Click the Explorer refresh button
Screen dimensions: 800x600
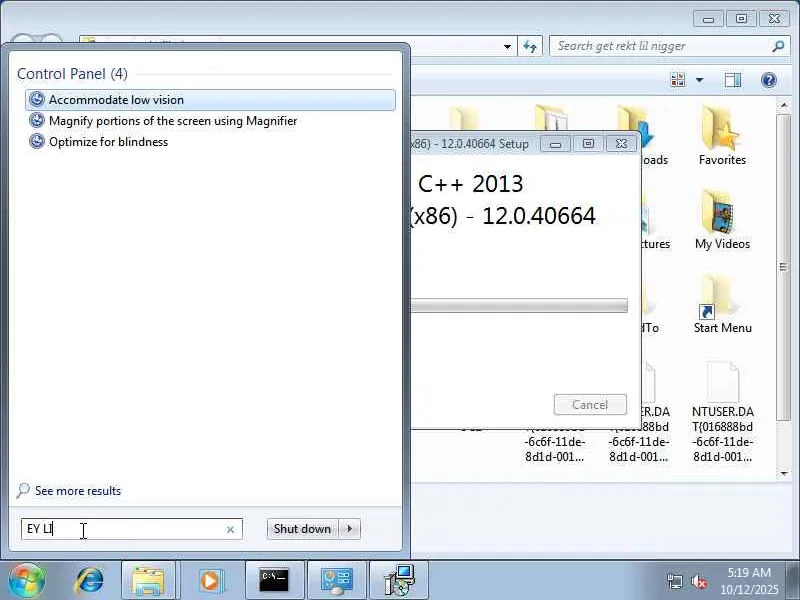(530, 46)
